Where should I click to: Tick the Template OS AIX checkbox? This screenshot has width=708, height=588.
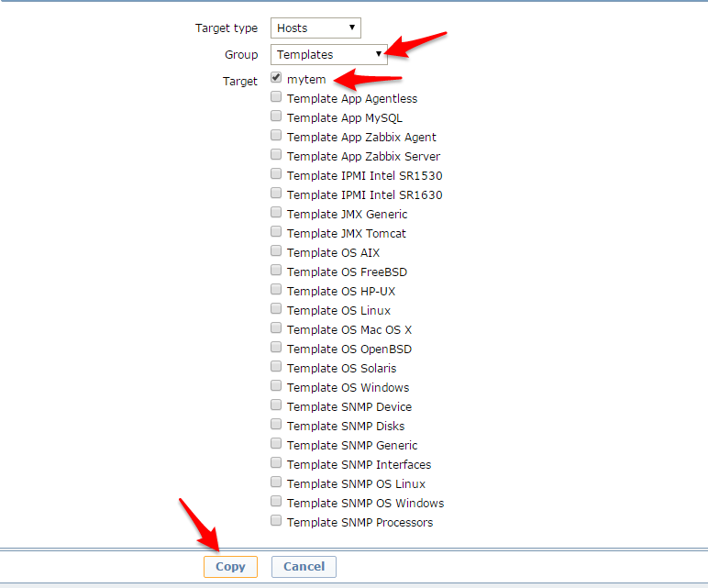276,252
